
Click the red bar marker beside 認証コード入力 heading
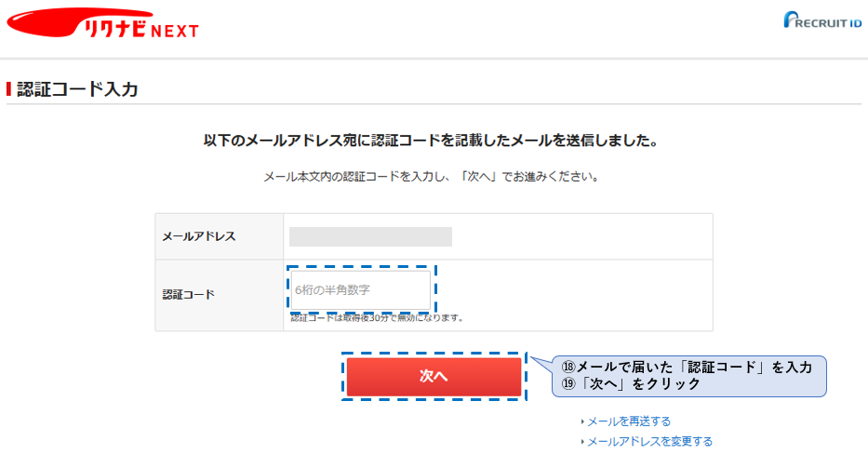click(x=9, y=88)
